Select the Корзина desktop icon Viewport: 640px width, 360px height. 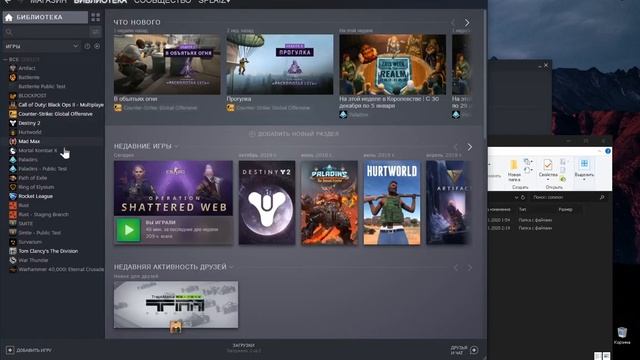click(622, 336)
